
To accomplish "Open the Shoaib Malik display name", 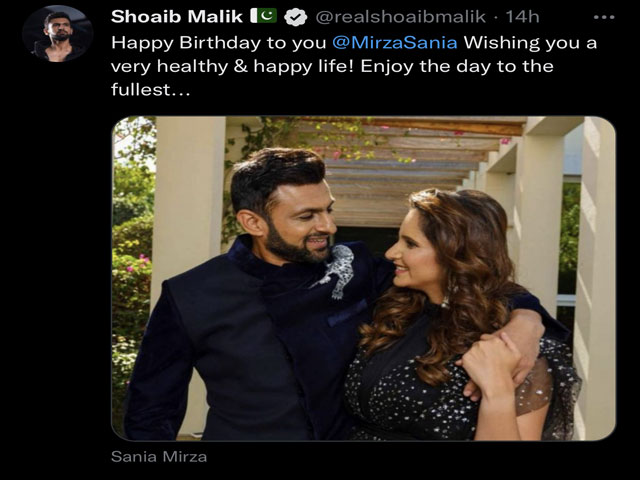I will (177, 17).
